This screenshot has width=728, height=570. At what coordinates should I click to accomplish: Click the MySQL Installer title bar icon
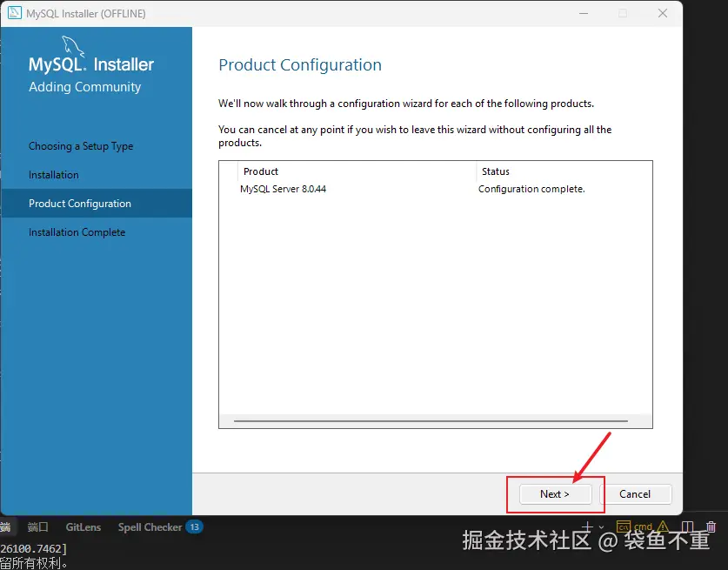click(15, 13)
